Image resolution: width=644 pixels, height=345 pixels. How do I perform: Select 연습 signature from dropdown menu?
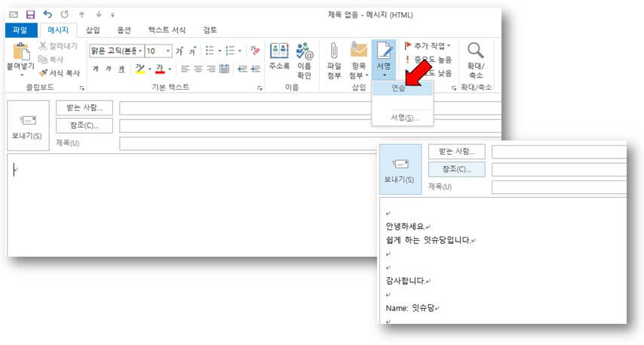pos(402,88)
